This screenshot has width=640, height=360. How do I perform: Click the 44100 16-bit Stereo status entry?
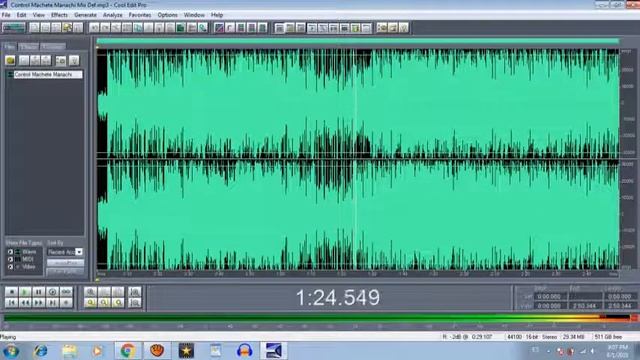tap(532, 337)
